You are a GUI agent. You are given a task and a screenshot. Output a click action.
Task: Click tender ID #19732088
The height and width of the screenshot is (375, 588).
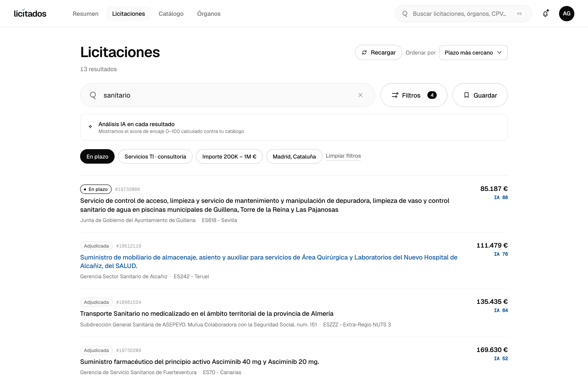[127, 189]
